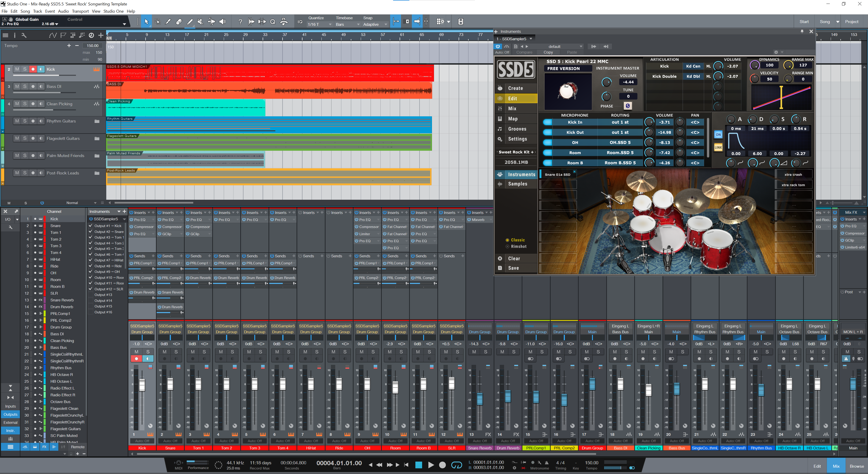Image resolution: width=868 pixels, height=474 pixels.
Task: Click the Quantize Q icon
Action: click(273, 21)
